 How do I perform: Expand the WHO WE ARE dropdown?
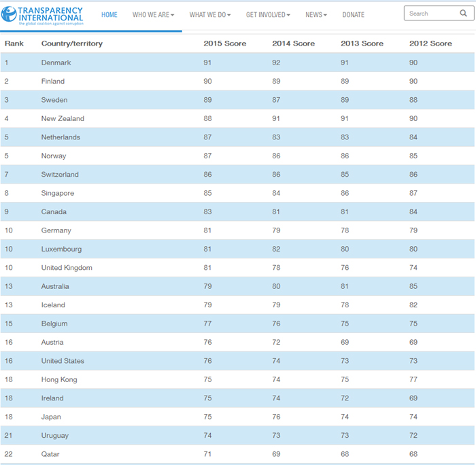point(153,15)
